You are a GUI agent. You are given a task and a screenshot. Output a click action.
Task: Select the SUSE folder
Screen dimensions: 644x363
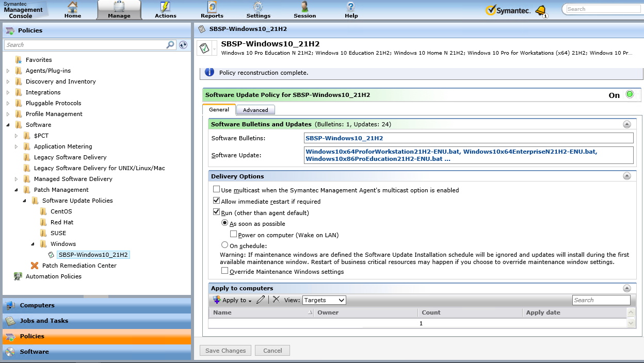(x=58, y=233)
